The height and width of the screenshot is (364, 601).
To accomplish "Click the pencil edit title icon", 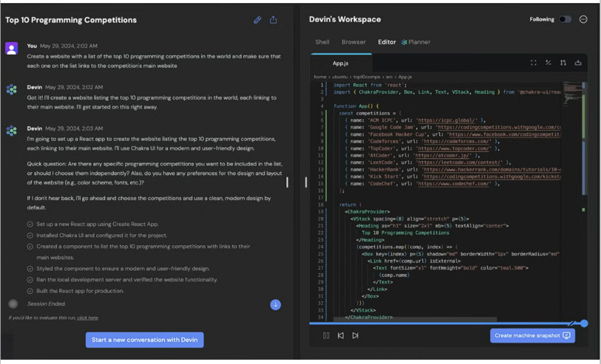I will tap(257, 20).
